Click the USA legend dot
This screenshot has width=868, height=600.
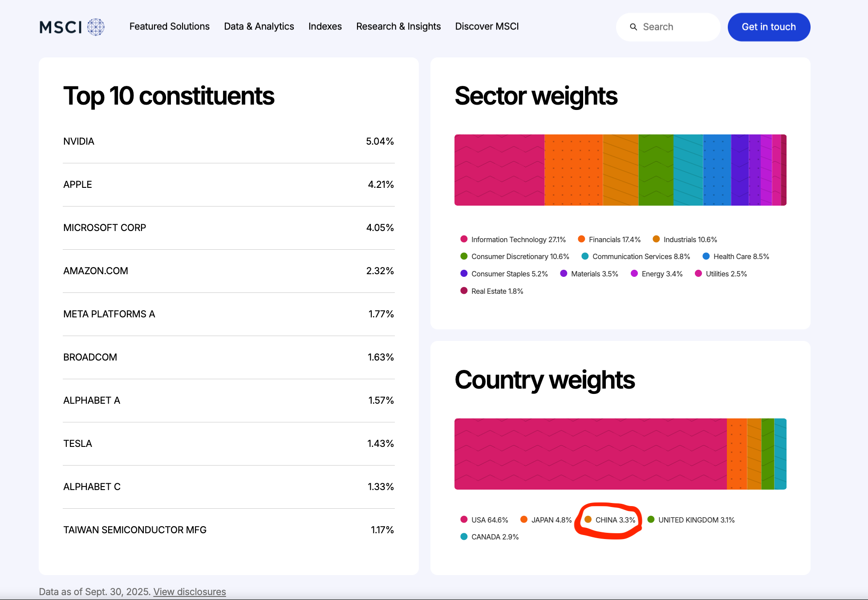coord(464,519)
